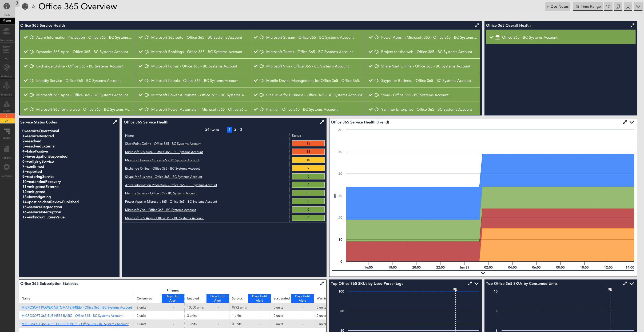
Task: Go to page 3 of the service health table
Action: pyautogui.click(x=241, y=129)
